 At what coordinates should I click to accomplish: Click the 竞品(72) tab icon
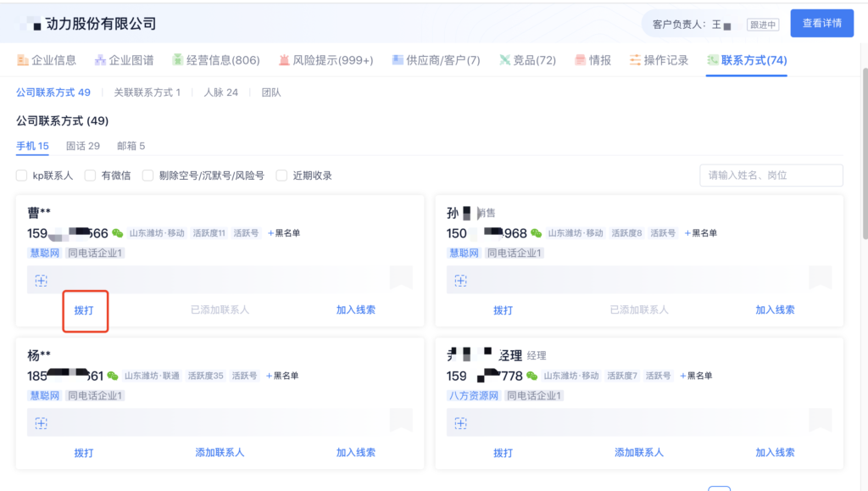pyautogui.click(x=505, y=60)
